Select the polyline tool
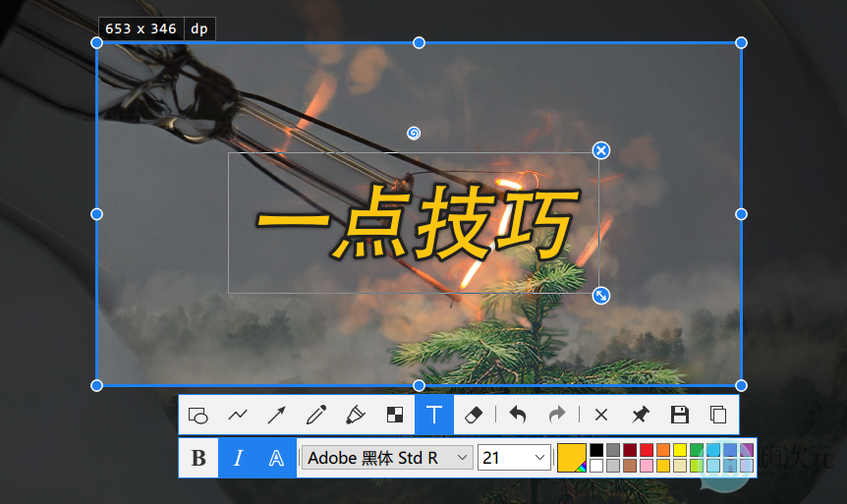 click(238, 416)
